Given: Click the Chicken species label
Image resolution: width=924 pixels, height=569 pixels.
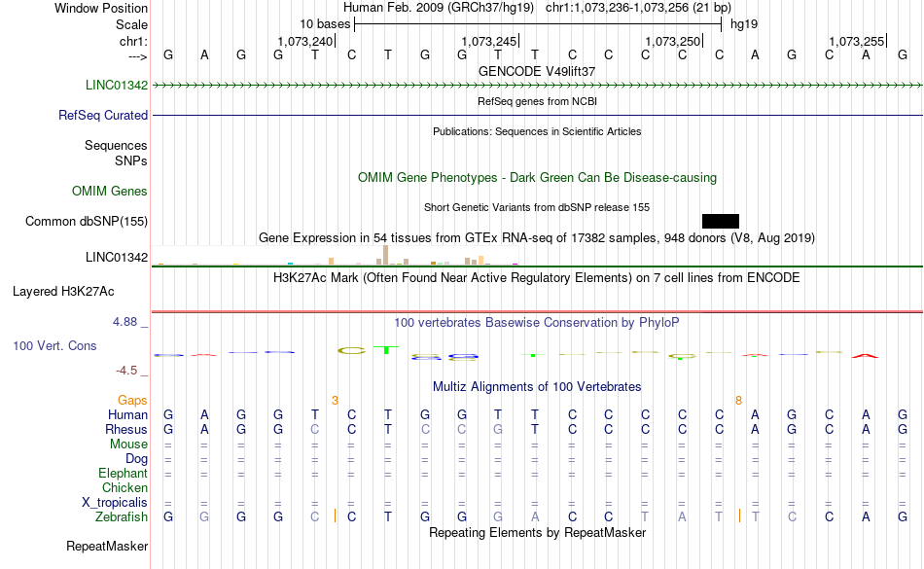Looking at the screenshot, I should point(124,487).
